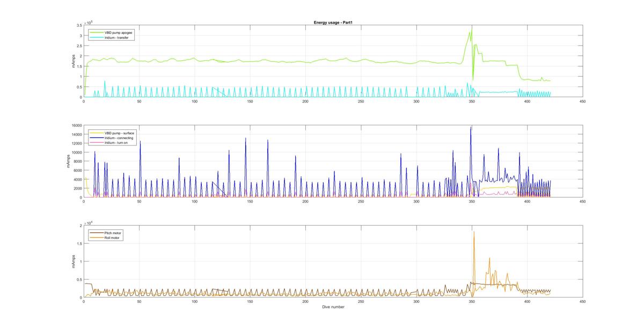Click the "Dive number" x-axis label
Screen dimensions: 644x334
(x=333, y=307)
